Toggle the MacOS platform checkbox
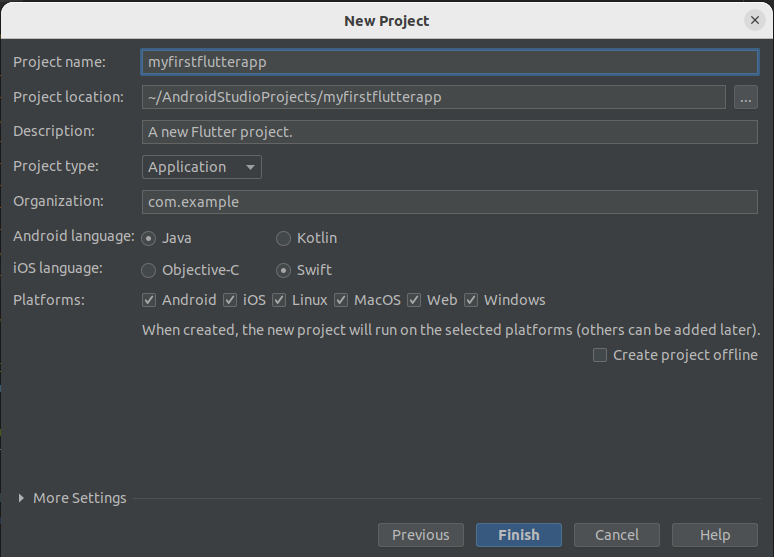774x557 pixels. (341, 300)
